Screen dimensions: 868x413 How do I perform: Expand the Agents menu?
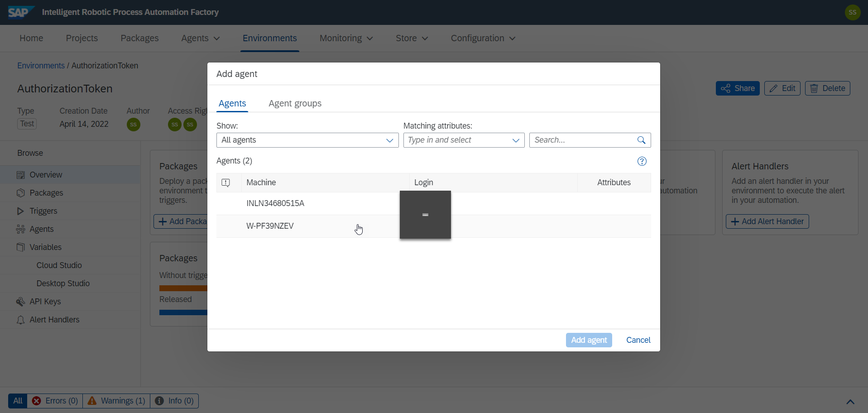(x=201, y=38)
